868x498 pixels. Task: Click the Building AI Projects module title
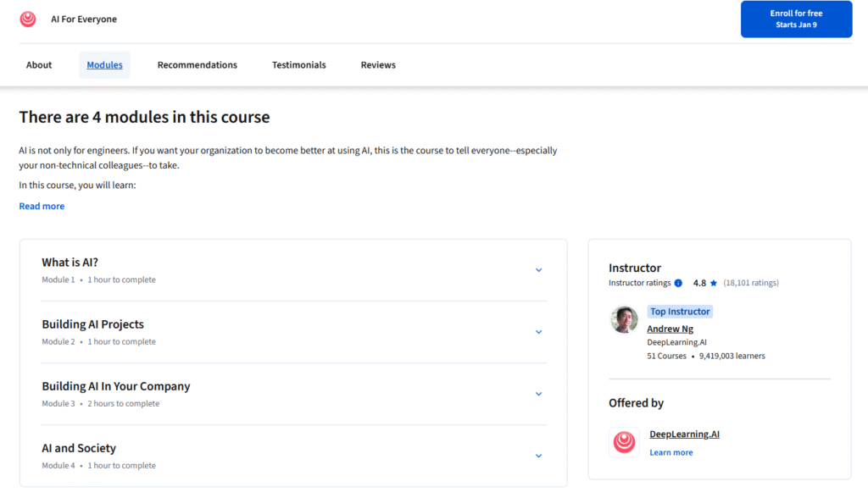[93, 324]
